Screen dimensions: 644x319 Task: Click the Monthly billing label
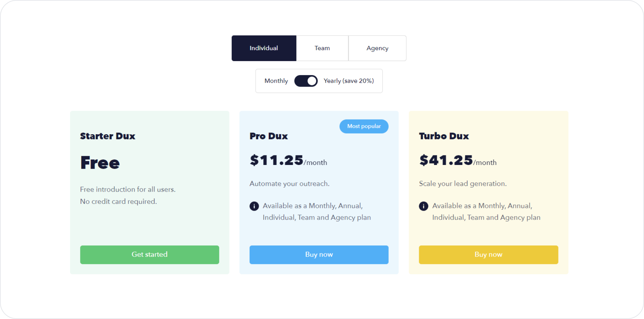pyautogui.click(x=276, y=81)
